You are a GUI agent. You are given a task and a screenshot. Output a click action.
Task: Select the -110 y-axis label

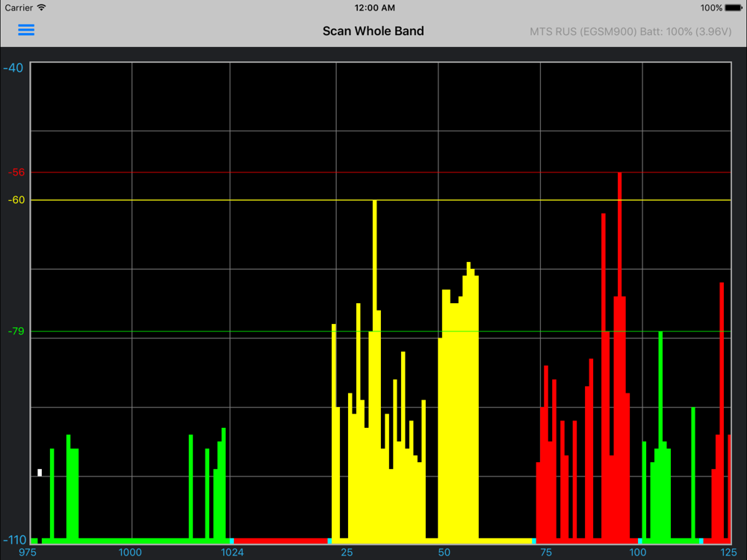(15, 540)
